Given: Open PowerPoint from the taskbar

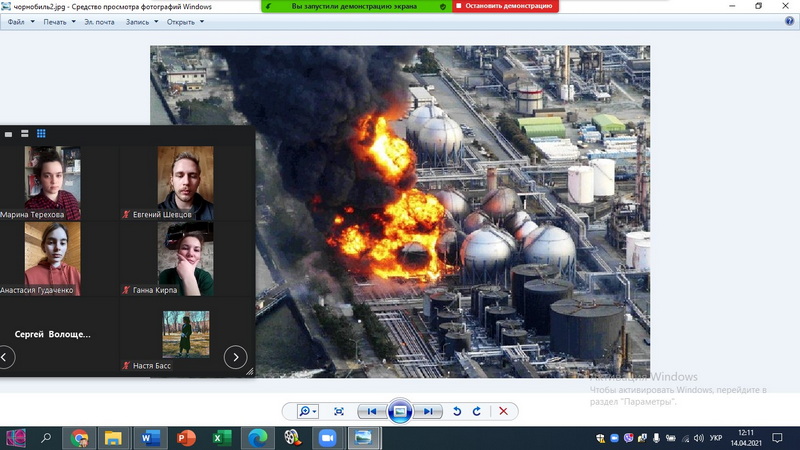Looking at the screenshot, I should pyautogui.click(x=185, y=437).
